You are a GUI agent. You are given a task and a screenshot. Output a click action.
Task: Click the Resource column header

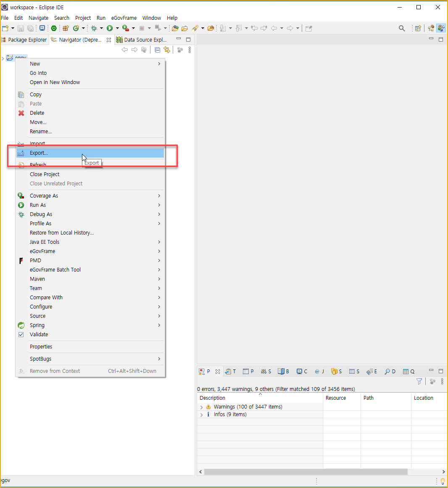click(342, 398)
